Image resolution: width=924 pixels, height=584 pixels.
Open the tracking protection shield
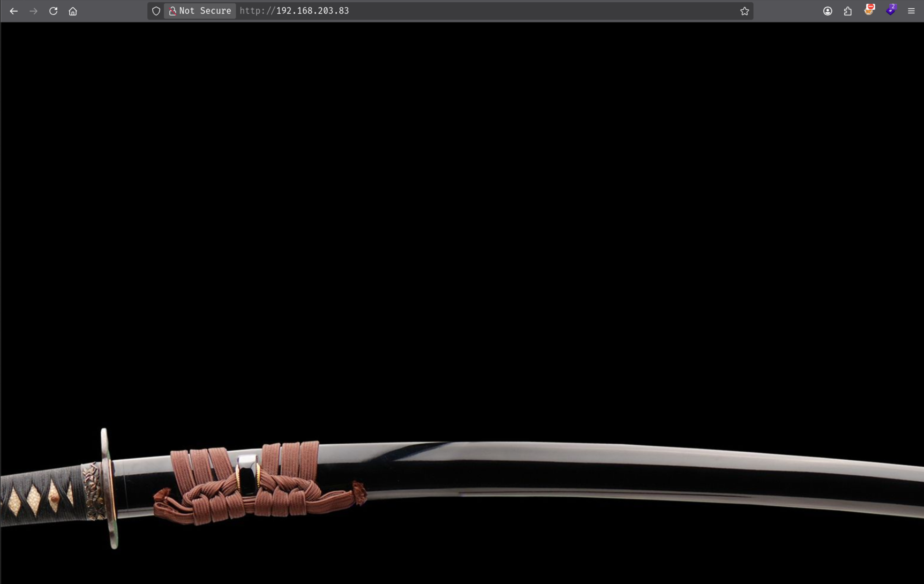[156, 11]
